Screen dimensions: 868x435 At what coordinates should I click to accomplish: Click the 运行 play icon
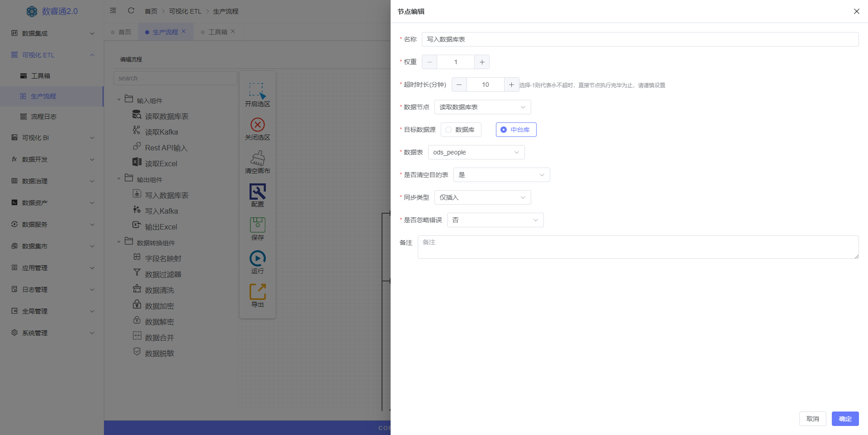(x=257, y=258)
